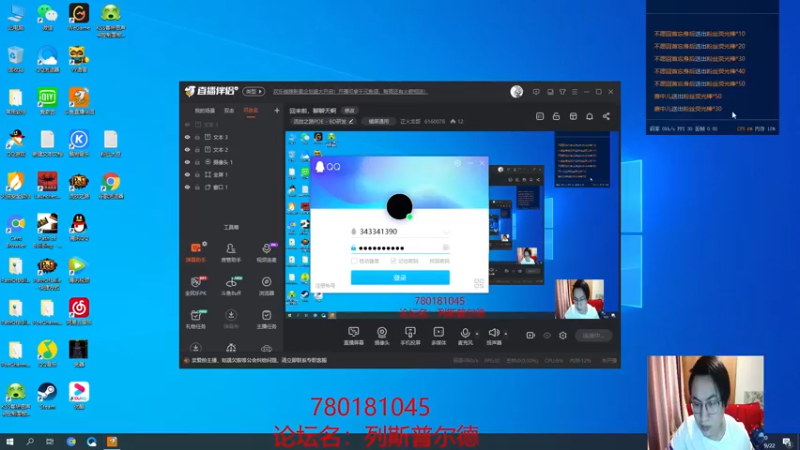Screen dimensions: 800x450
Task: Open the hamburger menu in title bar
Action: pyautogui.click(x=574, y=92)
